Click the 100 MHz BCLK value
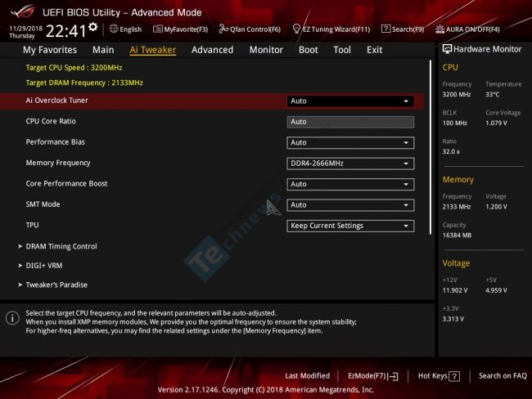The width and height of the screenshot is (532, 399). tap(454, 123)
